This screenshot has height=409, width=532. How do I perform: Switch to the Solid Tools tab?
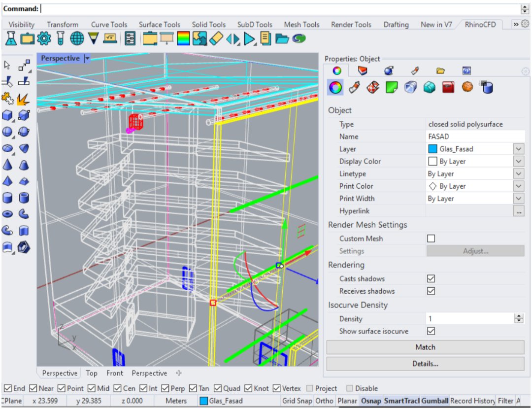[x=209, y=25]
